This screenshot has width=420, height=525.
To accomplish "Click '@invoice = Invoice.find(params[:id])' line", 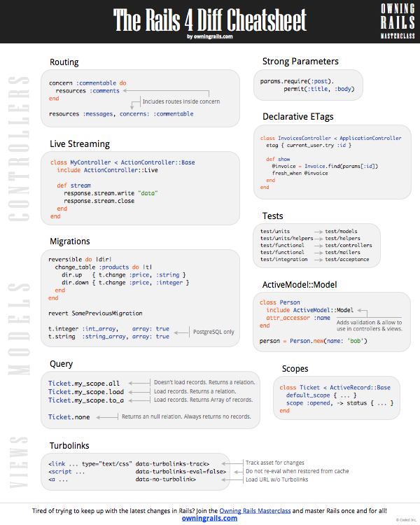I will click(x=325, y=166).
